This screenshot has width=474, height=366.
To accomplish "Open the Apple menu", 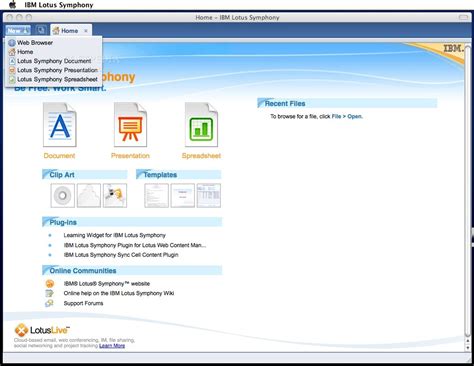I will click(12, 4).
